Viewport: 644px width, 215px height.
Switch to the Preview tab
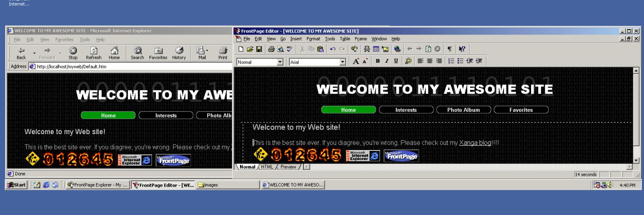[x=288, y=167]
